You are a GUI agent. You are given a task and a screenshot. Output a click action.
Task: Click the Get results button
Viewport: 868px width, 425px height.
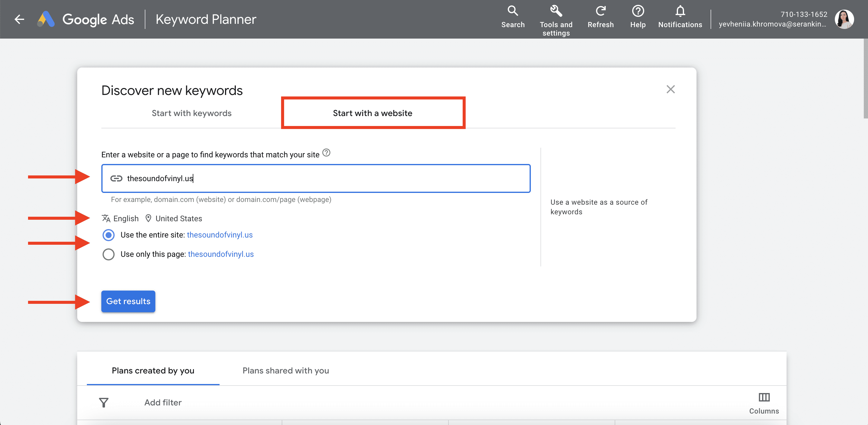tap(128, 301)
